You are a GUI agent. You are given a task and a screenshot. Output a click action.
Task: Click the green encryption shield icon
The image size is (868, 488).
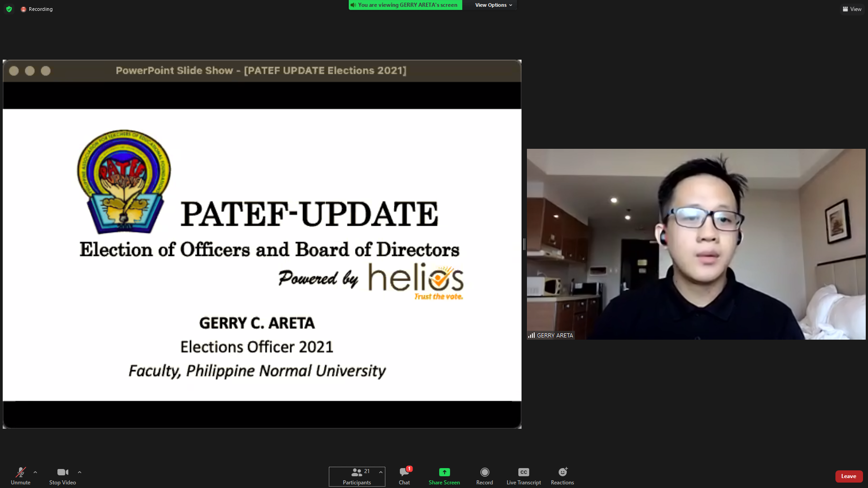pyautogui.click(x=9, y=9)
